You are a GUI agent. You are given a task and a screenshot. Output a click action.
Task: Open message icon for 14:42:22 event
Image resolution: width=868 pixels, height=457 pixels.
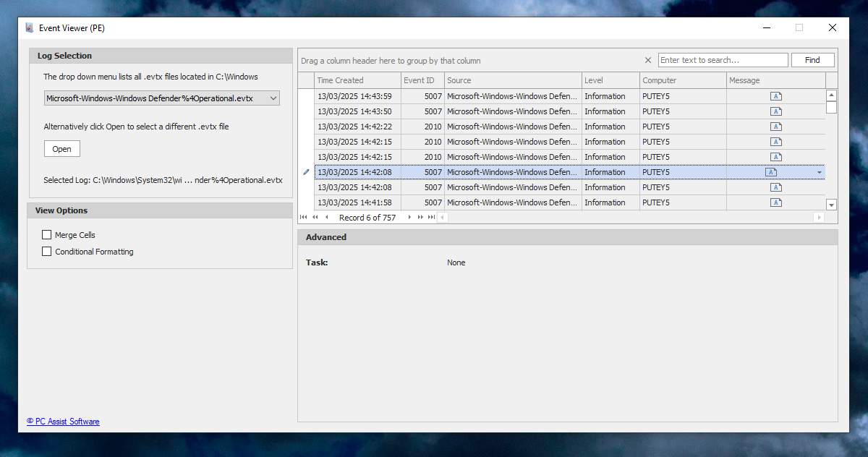[775, 127]
